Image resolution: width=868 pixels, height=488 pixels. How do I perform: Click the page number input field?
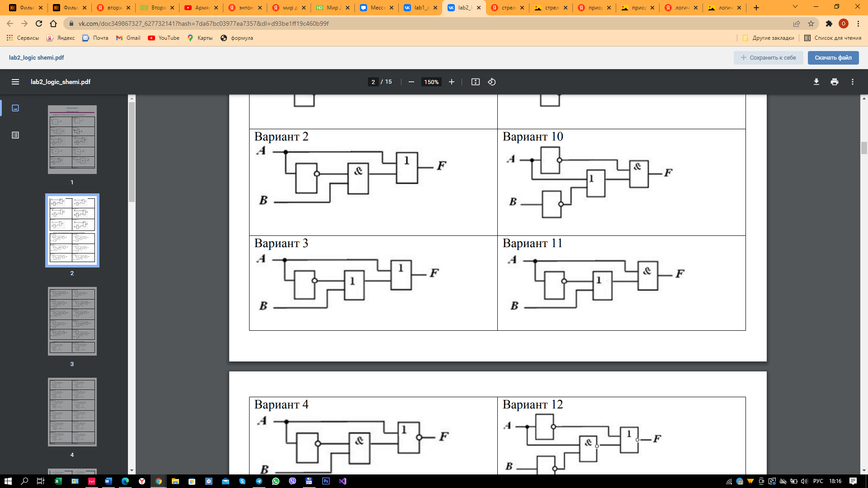[373, 82]
